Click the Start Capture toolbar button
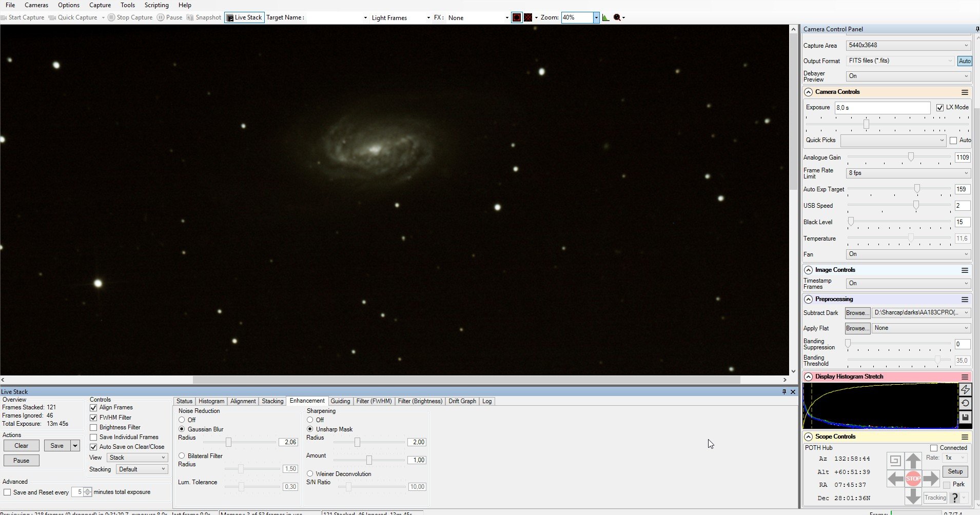Screen dimensions: 980x515 (23, 17)
